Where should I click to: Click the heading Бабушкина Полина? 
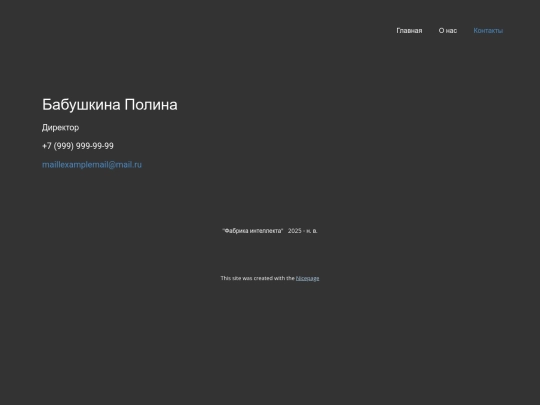click(x=110, y=105)
